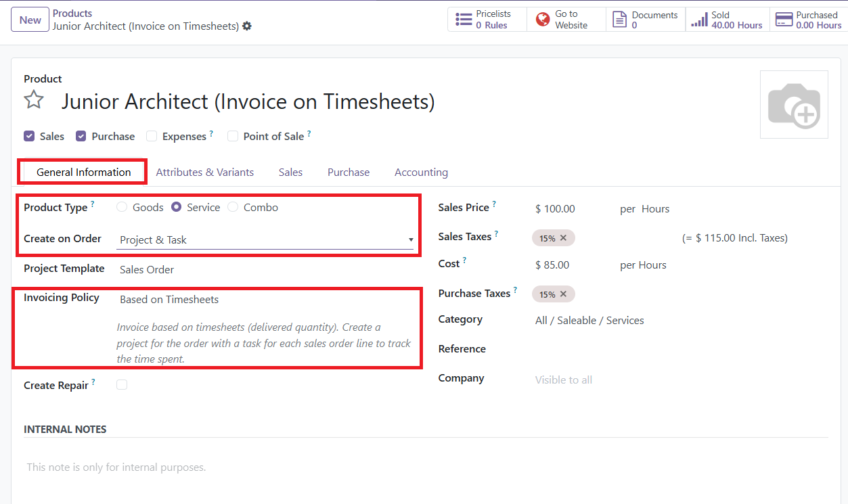Remove the 15% Purchase Taxes tag
The image size is (848, 504).
click(563, 294)
